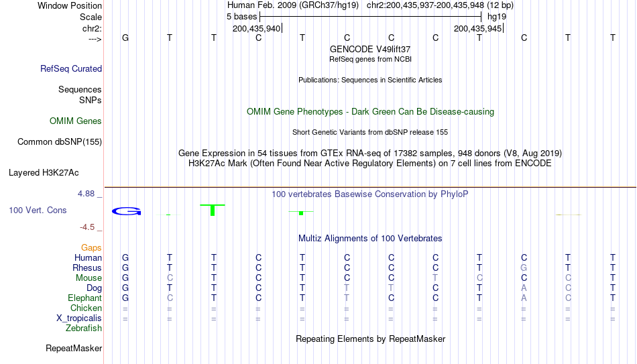Click the G base in the reference sequence row
This screenshot has width=637, height=364.
125,38
